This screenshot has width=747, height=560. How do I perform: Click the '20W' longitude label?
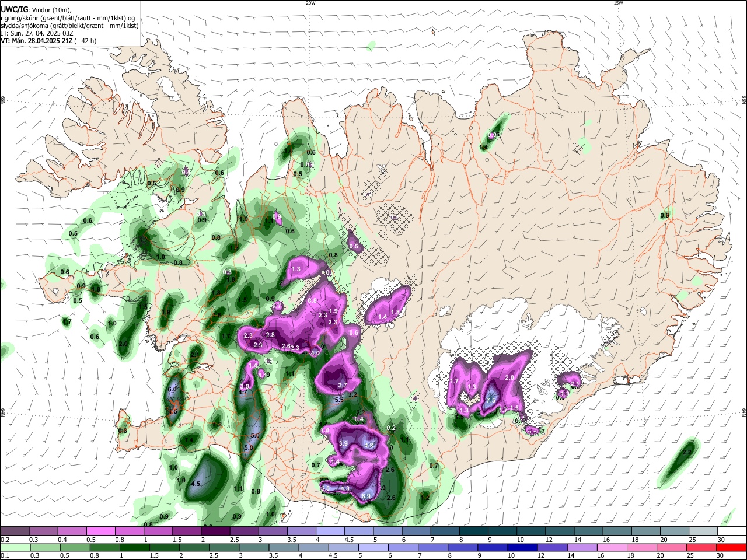[x=310, y=3]
